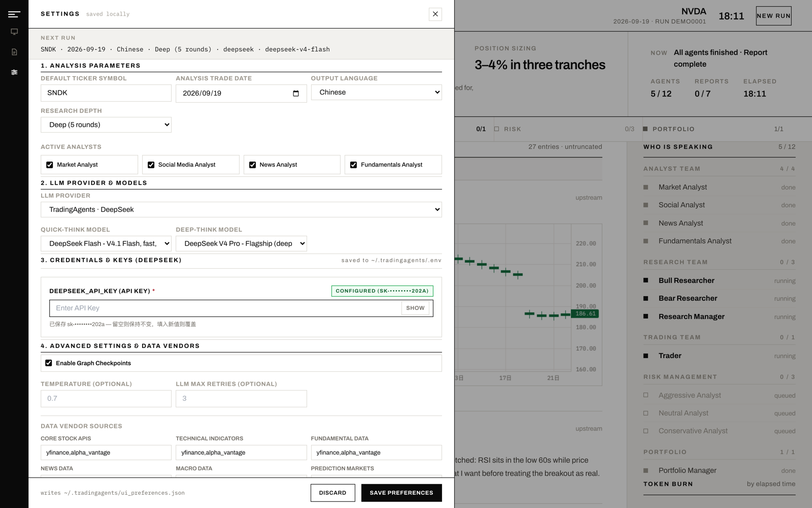Viewport: 812px width, 508px height.
Task: Select Bull Researcher row
Action: (x=719, y=281)
